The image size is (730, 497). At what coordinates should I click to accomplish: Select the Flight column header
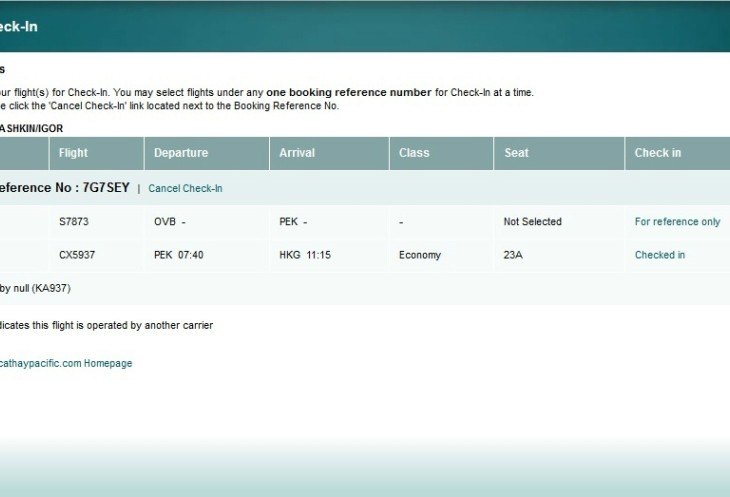pos(96,153)
